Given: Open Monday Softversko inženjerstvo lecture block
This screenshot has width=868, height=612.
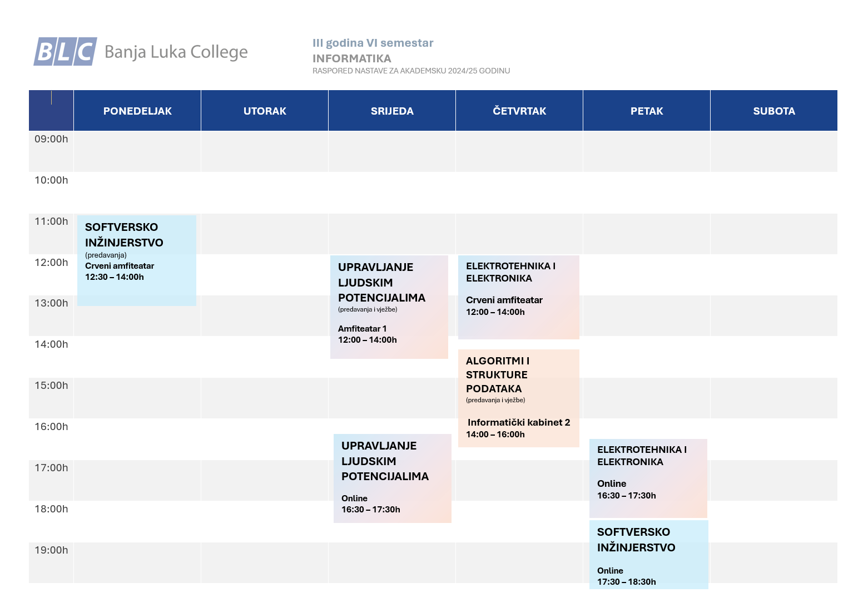Looking at the screenshot, I should pos(137,260).
